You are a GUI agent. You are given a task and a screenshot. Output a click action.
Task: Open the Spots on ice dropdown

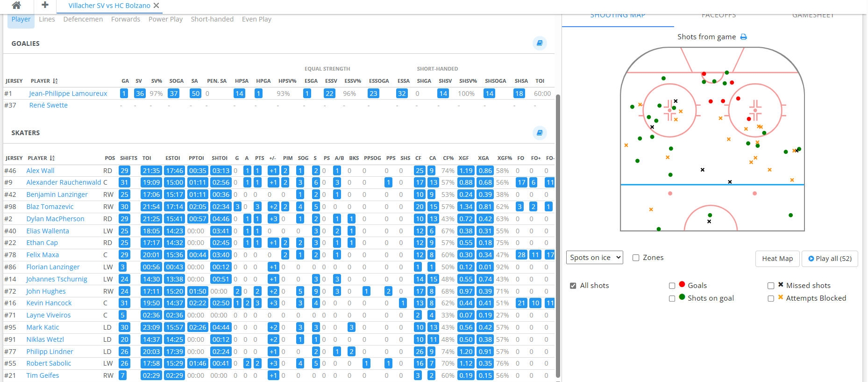[595, 258]
